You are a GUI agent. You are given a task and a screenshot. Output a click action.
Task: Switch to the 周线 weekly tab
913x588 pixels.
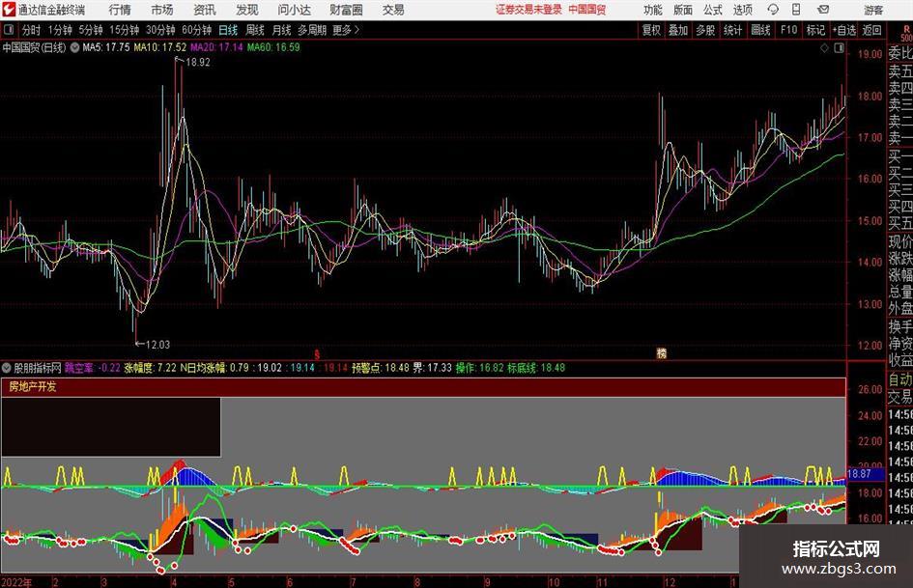(x=254, y=30)
